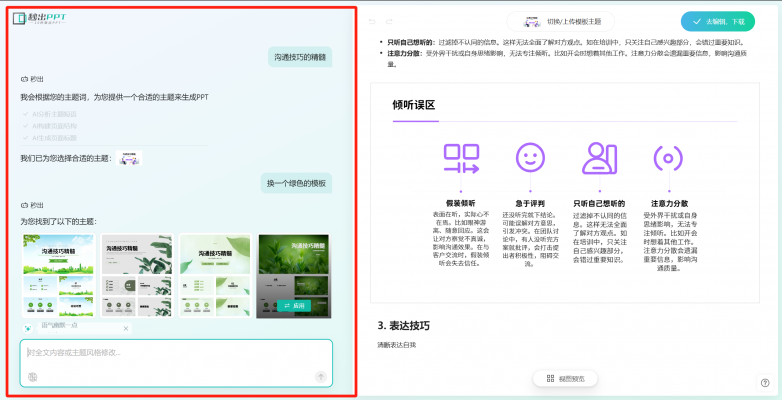This screenshot has width=782, height=400.
Task: Click the undo arrow icon in top toolbar
Action: point(372,21)
